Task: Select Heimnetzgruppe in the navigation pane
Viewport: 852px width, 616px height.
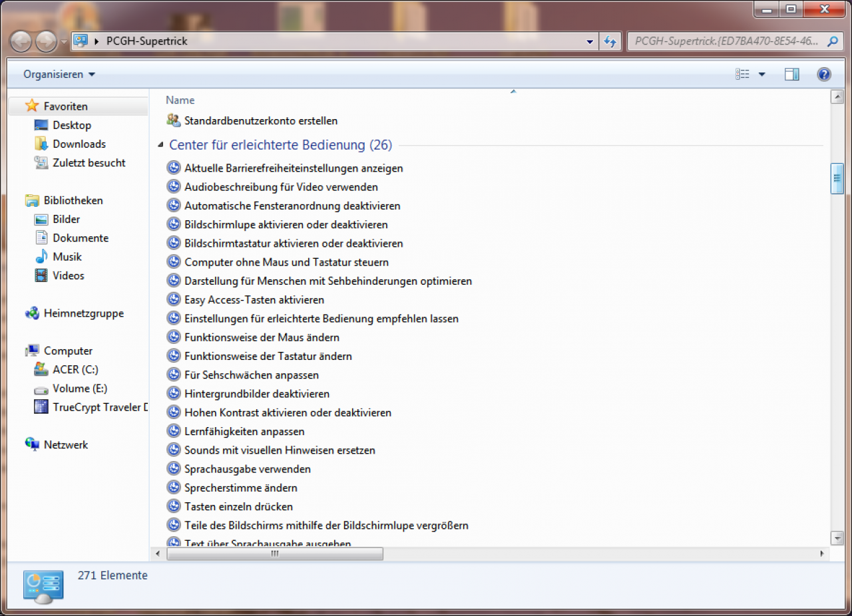Action: pyautogui.click(x=84, y=313)
